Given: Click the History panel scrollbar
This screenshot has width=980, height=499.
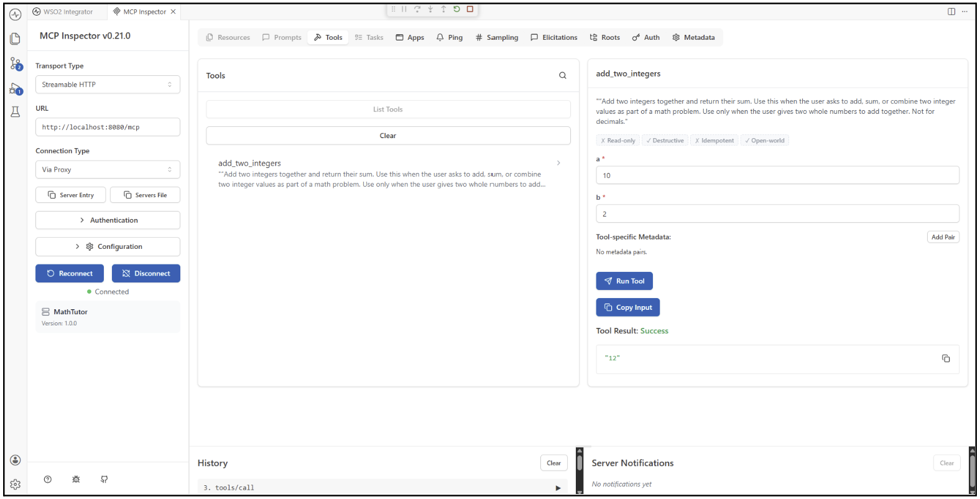Looking at the screenshot, I should pos(580,464).
